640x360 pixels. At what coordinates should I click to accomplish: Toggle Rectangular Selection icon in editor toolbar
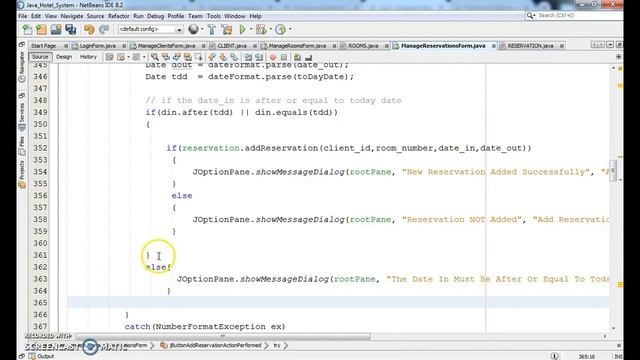coord(199,57)
